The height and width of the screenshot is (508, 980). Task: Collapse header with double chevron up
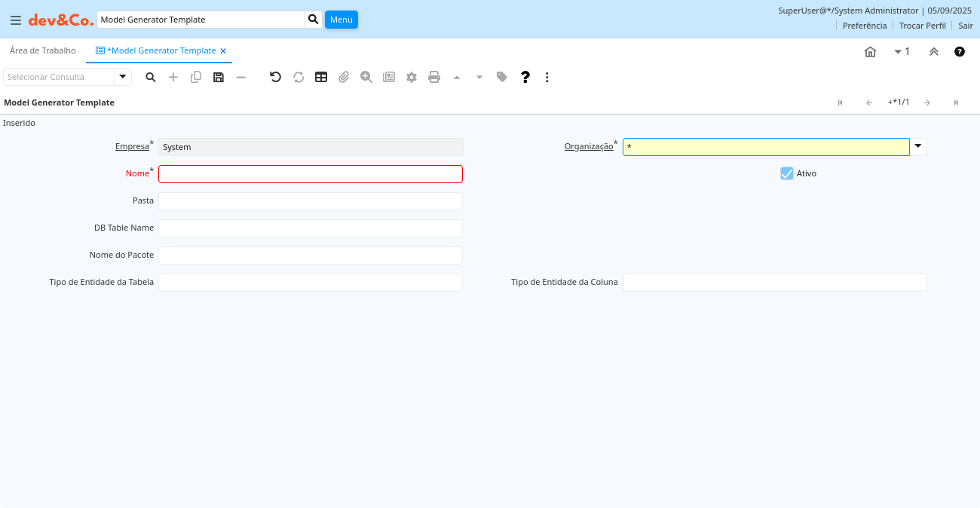coord(933,51)
